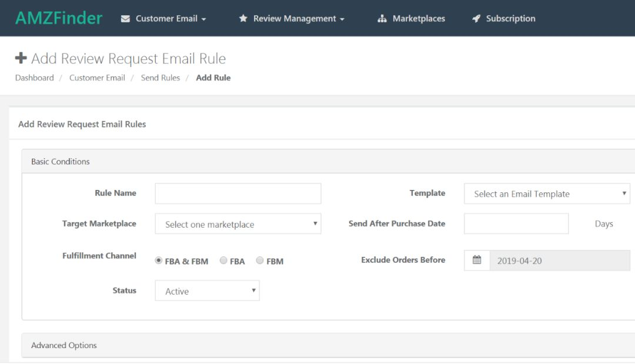Click the Rule Name text field
Screen dimensions: 635x364
pyautogui.click(x=238, y=193)
